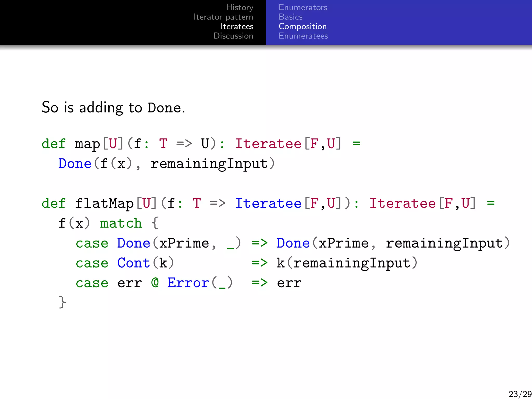Navigate to the Basics subsection
This screenshot has height=399, width=532.
coord(291,17)
